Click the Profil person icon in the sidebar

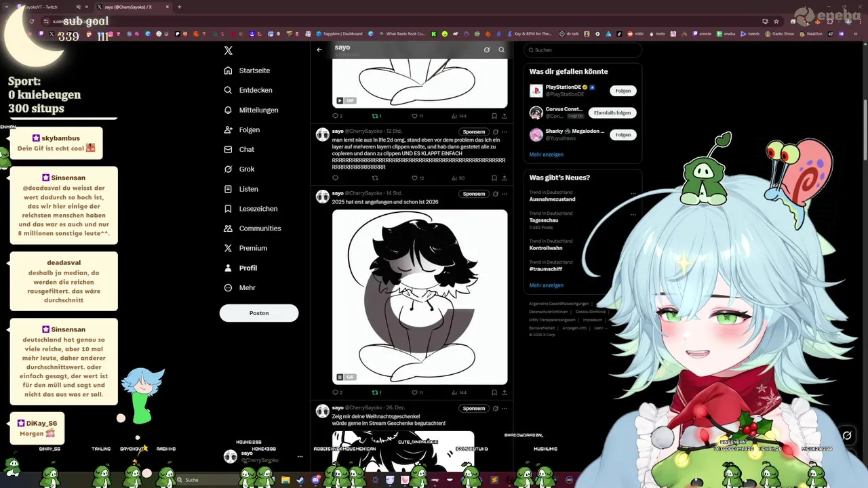[229, 268]
